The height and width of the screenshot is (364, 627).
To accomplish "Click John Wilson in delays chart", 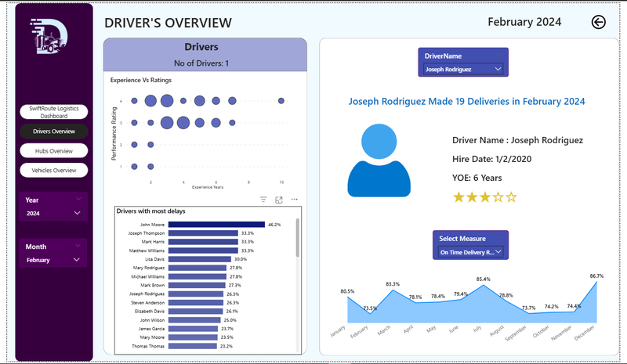I will click(152, 320).
